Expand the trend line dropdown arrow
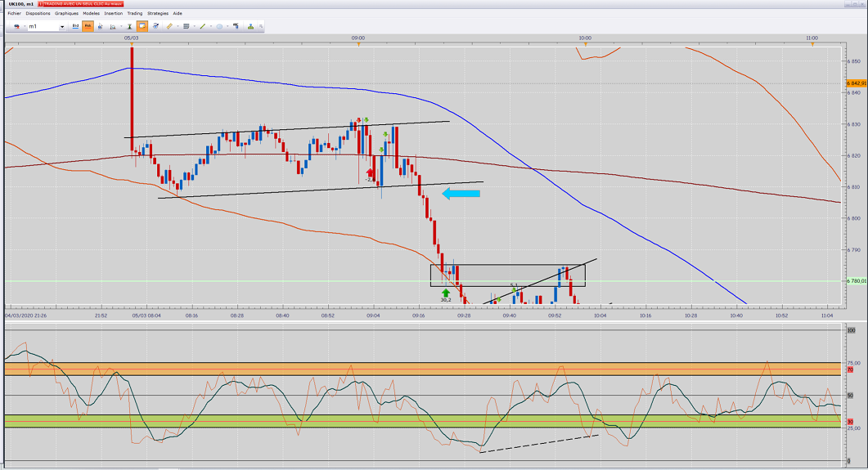The image size is (868, 470). coord(211,26)
